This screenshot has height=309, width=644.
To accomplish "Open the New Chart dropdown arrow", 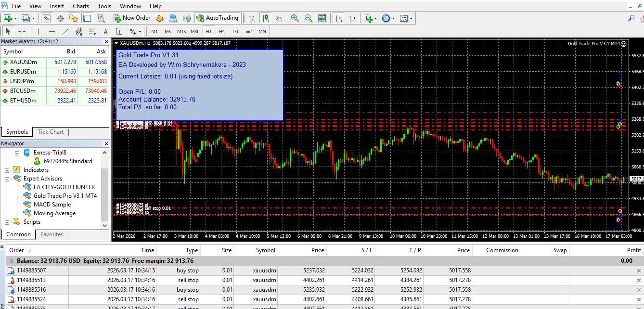I will click(15, 18).
